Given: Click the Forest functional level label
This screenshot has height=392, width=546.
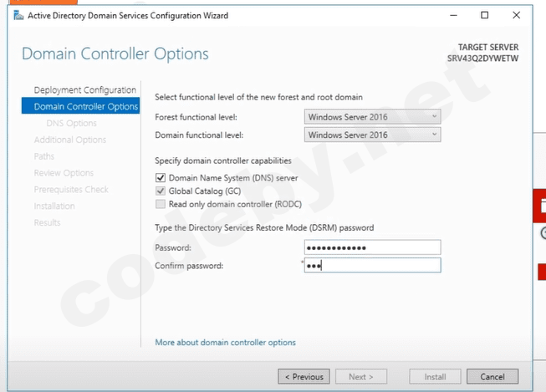Looking at the screenshot, I should (x=196, y=117).
